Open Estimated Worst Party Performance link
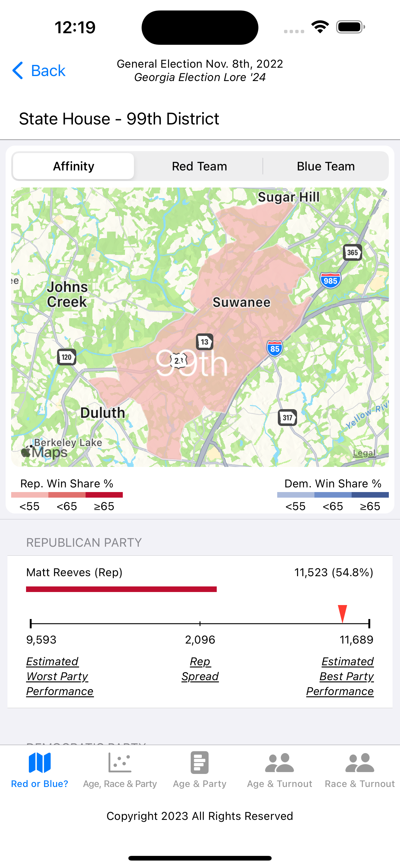This screenshot has width=400, height=868. [x=60, y=676]
